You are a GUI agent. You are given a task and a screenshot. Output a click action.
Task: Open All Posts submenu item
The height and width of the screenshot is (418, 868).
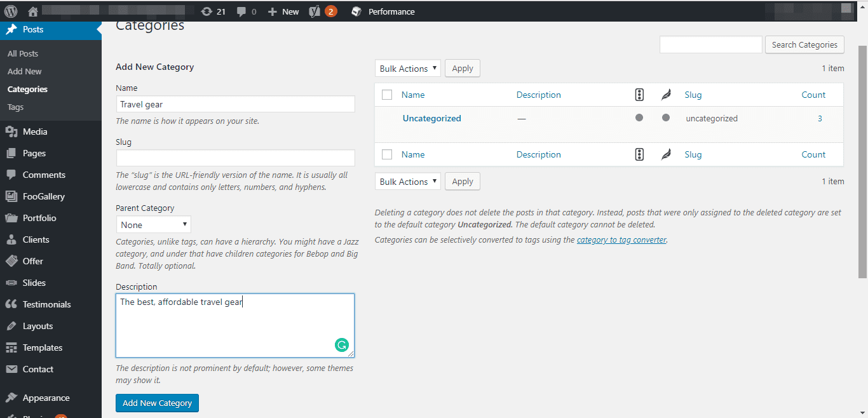[x=23, y=53]
